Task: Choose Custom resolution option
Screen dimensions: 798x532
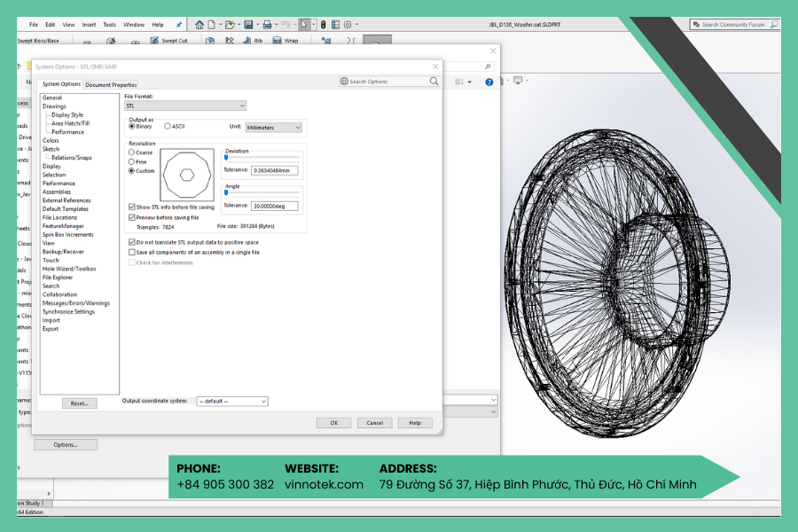Action: coord(131,171)
